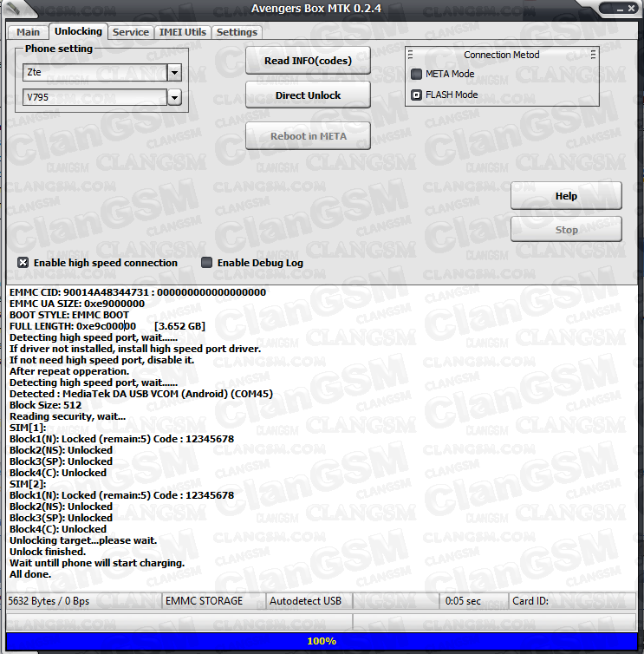
Task: Minimize the Avengers Box window
Action: (x=620, y=9)
